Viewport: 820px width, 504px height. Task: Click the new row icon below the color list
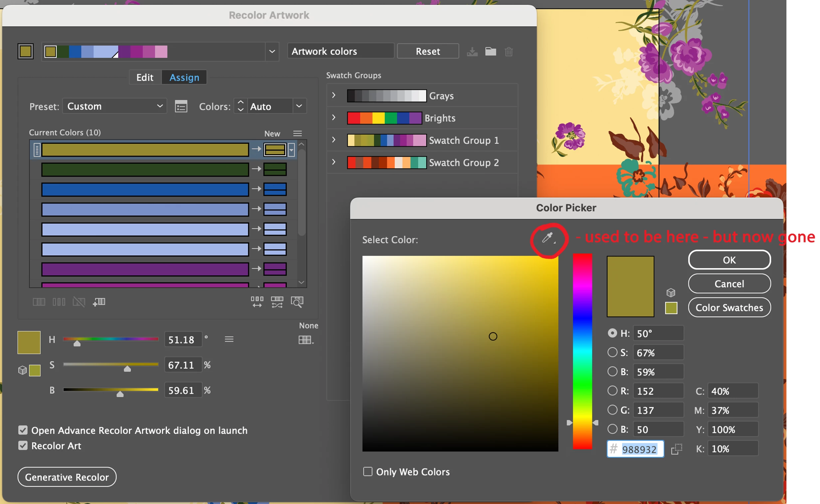pyautogui.click(x=99, y=302)
